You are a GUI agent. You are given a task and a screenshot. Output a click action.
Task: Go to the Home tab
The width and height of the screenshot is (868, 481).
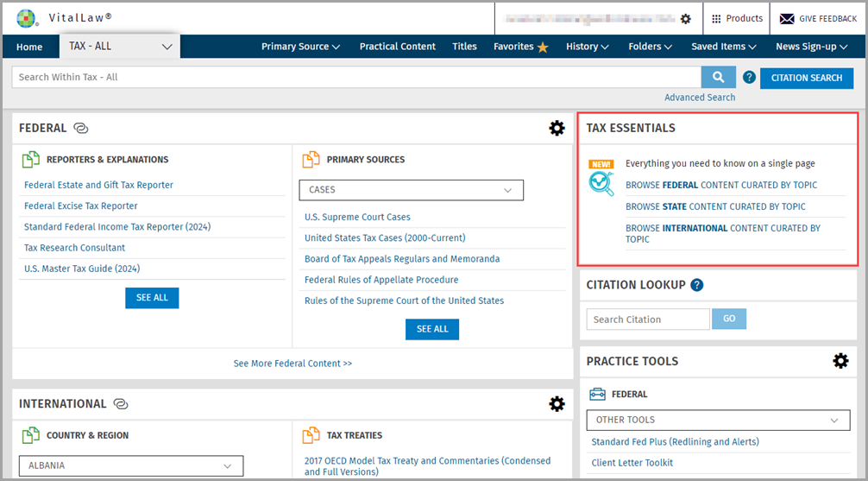pyautogui.click(x=29, y=47)
